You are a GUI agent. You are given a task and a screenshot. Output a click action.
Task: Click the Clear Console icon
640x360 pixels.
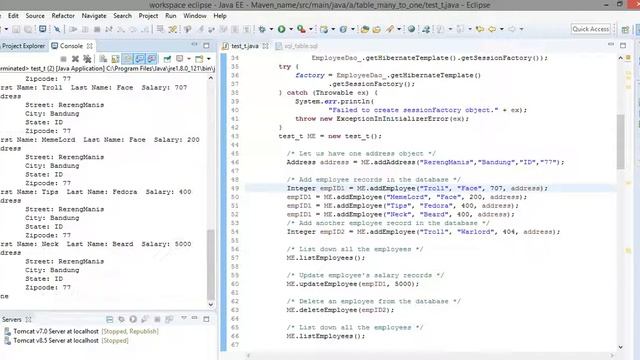pyautogui.click(x=103, y=59)
